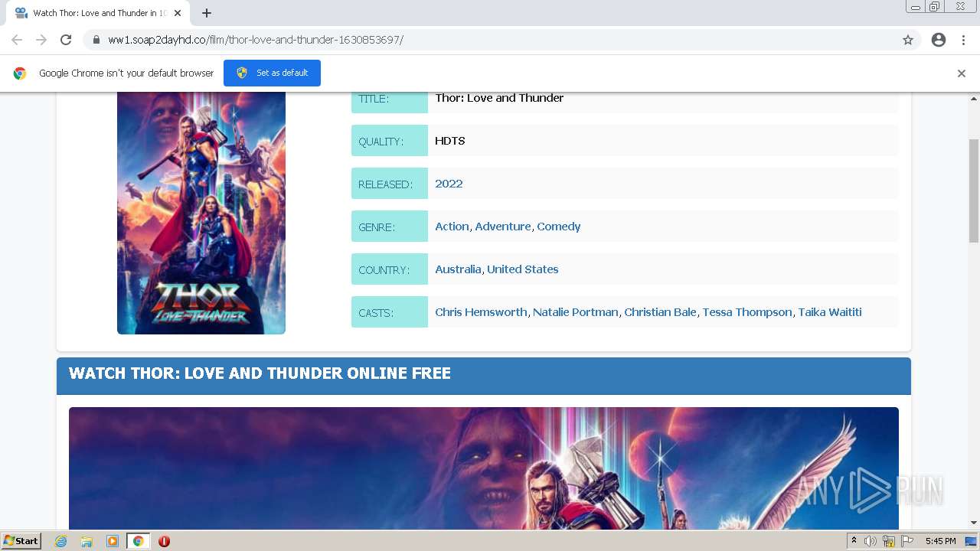
Task: Open the Comedy genre link
Action: [559, 227]
